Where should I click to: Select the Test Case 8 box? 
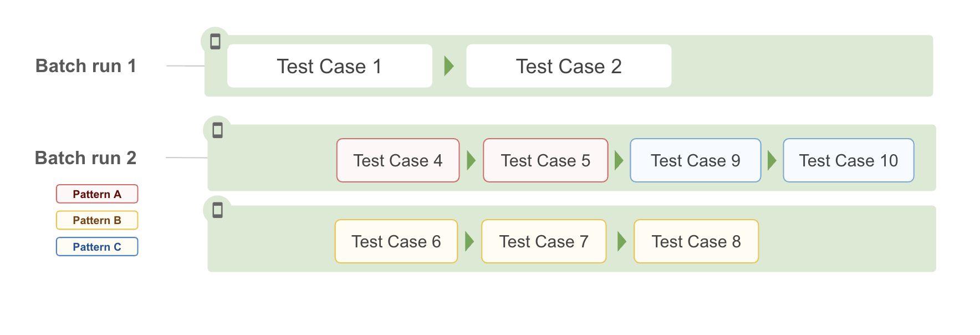[696, 241]
